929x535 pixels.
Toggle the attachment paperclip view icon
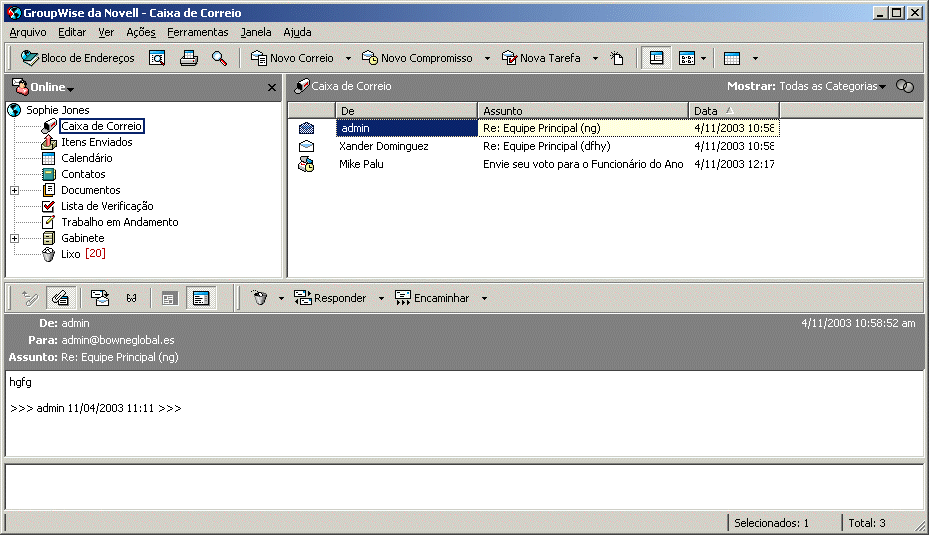[60, 298]
